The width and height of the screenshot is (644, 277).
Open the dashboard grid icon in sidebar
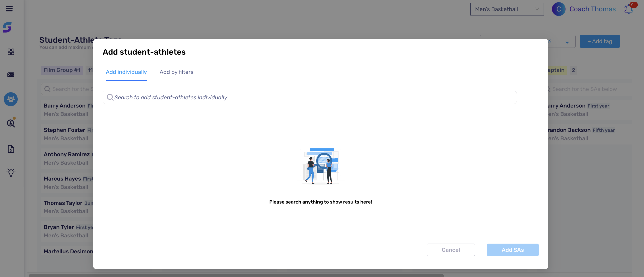pos(11,52)
